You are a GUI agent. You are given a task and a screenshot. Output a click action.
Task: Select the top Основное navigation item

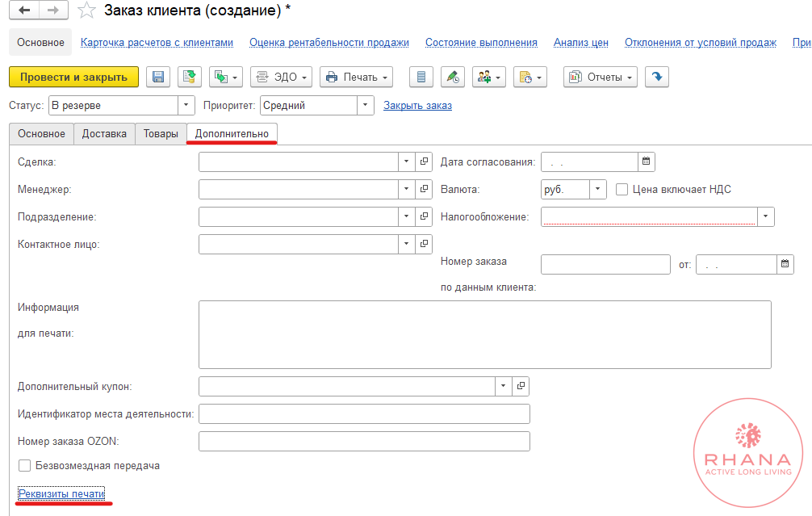pyautogui.click(x=40, y=43)
